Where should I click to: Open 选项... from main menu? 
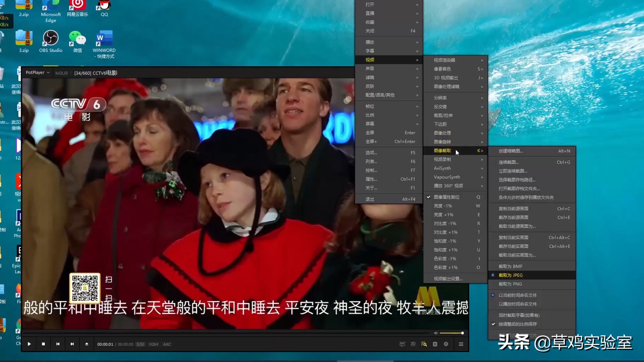389,153
